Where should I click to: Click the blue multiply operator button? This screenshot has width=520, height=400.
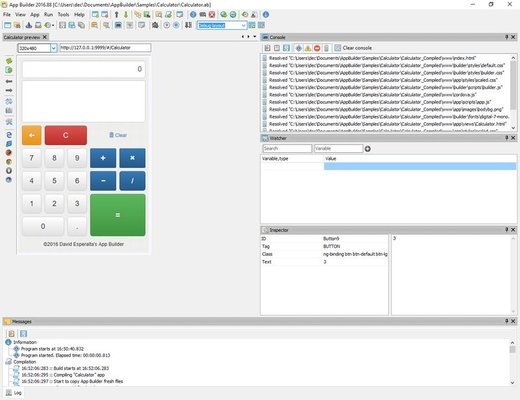132,158
